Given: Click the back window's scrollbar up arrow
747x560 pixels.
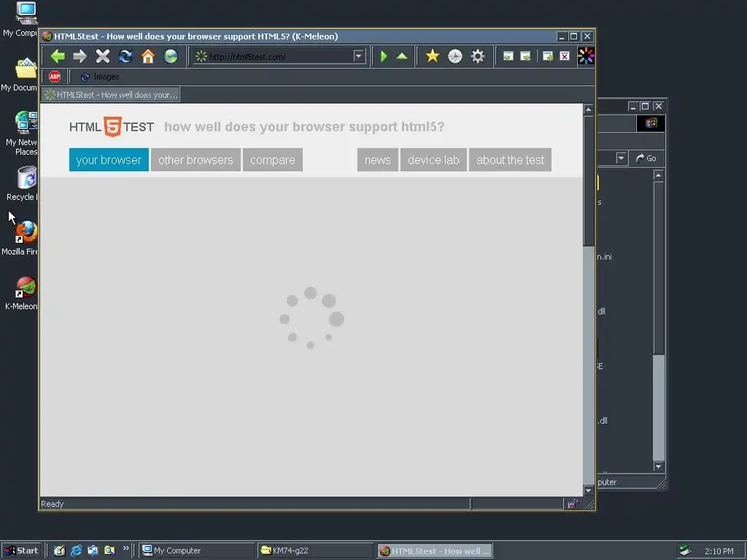Looking at the screenshot, I should (659, 176).
